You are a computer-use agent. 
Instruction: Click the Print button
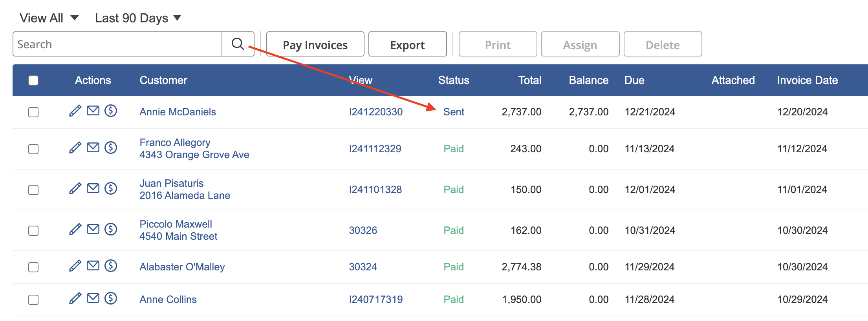498,44
